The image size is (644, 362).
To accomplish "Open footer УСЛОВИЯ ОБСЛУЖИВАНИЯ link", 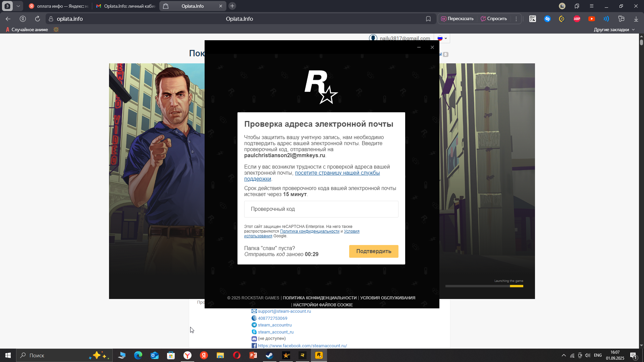I will tap(388, 298).
